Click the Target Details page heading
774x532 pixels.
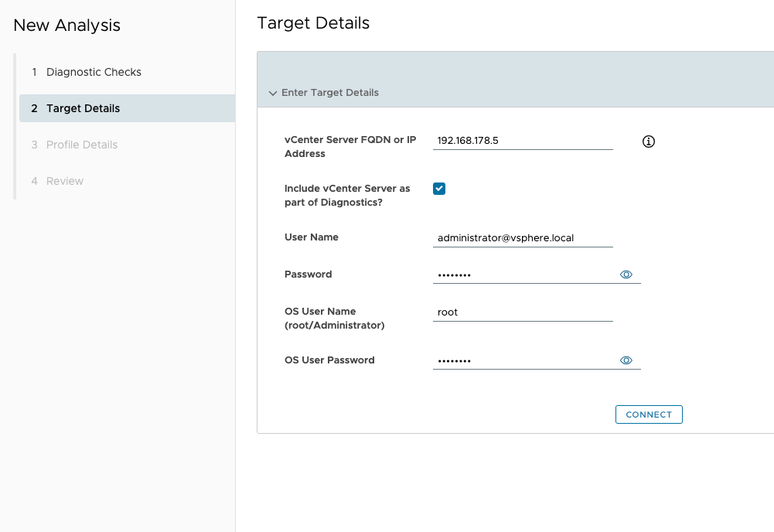313,23
